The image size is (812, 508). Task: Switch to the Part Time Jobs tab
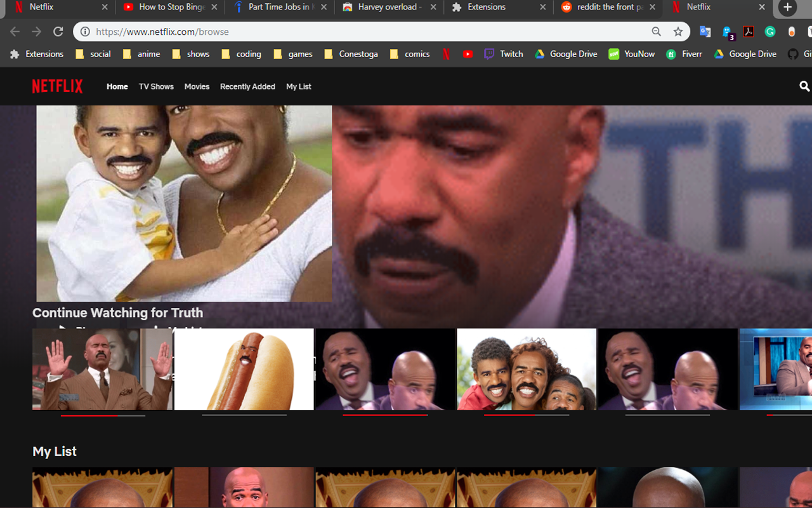click(x=280, y=8)
